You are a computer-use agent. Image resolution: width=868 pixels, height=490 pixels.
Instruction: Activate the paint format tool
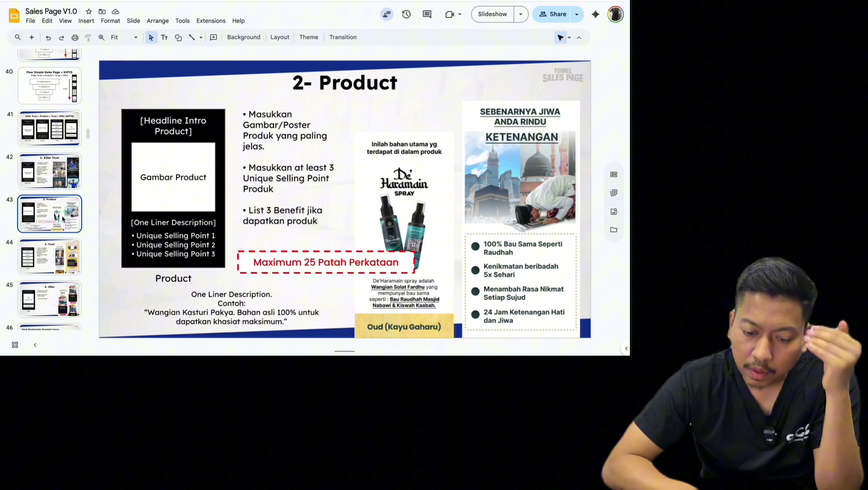[88, 38]
